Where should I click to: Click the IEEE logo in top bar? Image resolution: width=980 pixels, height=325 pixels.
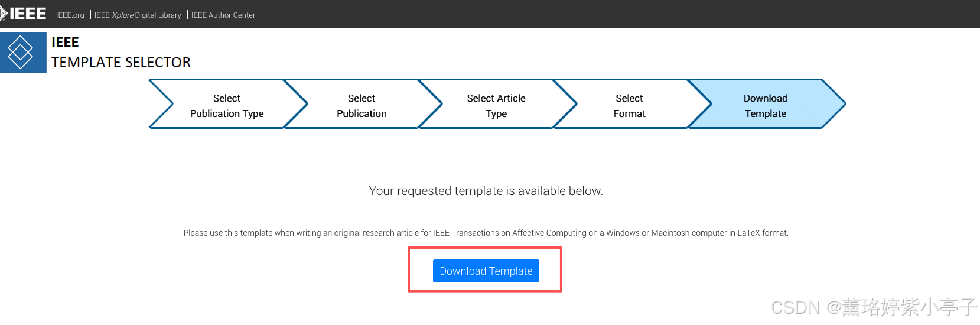[x=23, y=14]
